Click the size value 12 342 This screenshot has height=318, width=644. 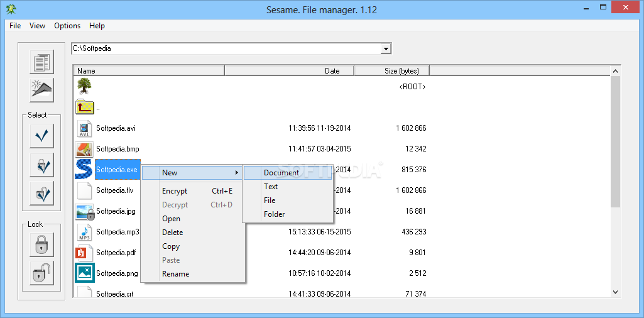tap(416, 149)
